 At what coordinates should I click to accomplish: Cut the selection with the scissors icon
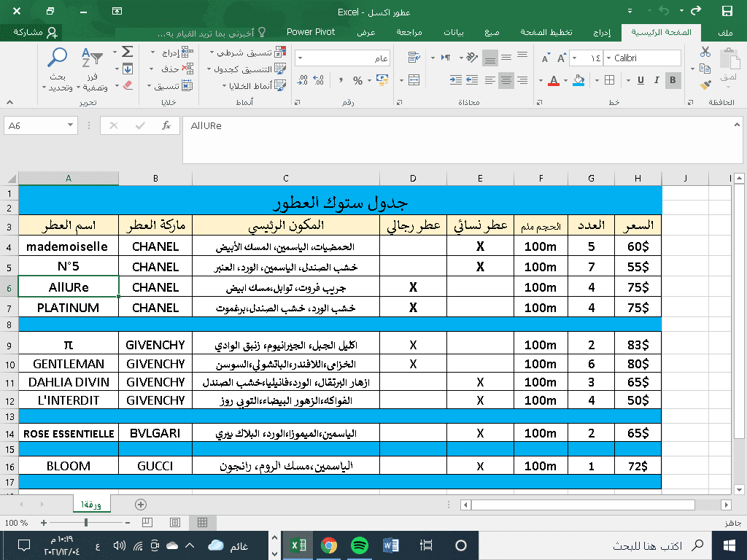[x=705, y=52]
